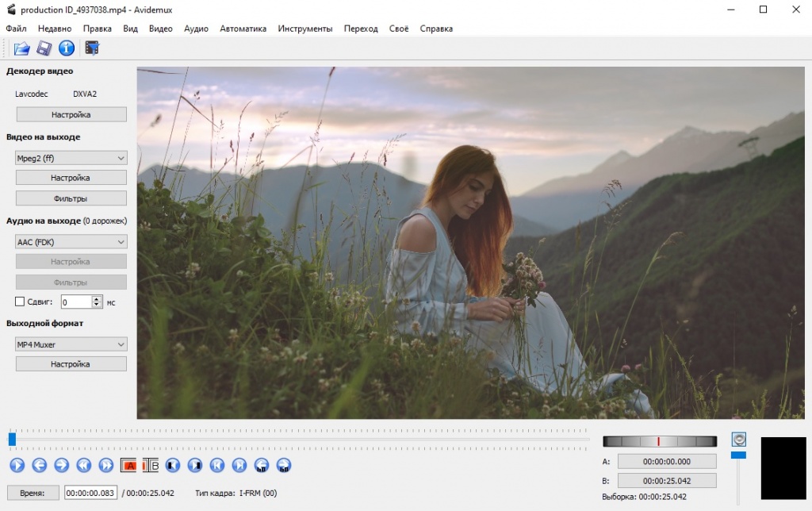Open the Инструменты menu
Screen dimensions: 812x511
click(x=304, y=29)
